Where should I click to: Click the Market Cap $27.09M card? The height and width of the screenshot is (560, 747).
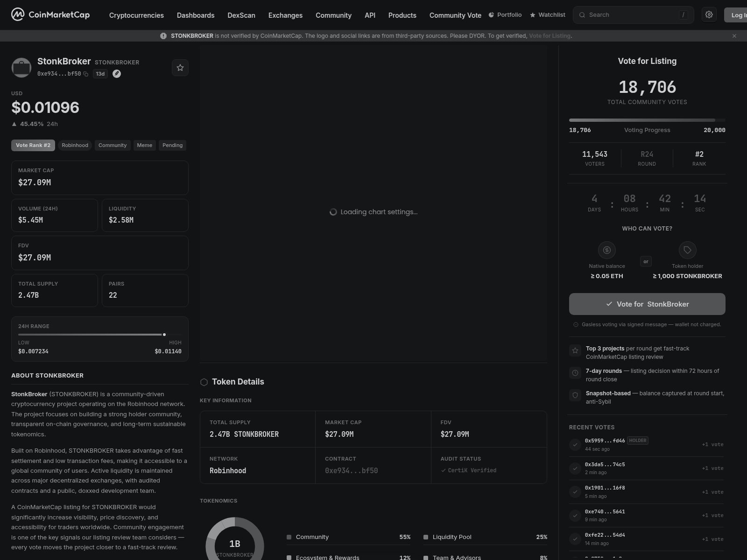click(100, 178)
